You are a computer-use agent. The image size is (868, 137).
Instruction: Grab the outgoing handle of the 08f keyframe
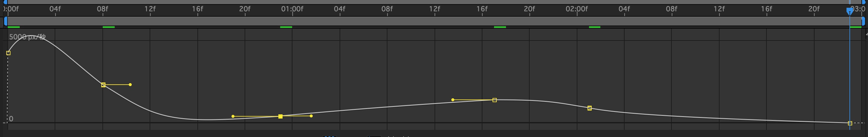pyautogui.click(x=130, y=85)
